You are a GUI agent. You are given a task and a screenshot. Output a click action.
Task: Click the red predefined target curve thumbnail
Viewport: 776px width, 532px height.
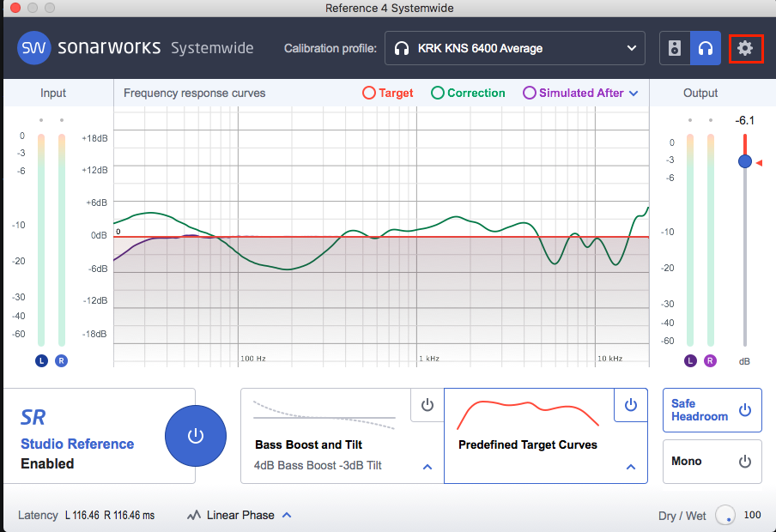point(528,414)
